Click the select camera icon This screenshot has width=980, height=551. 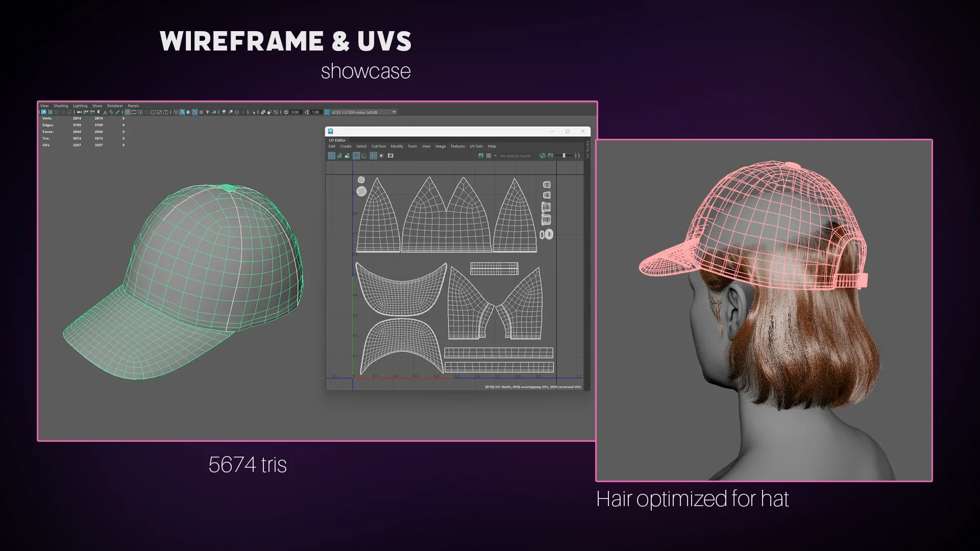click(x=79, y=112)
